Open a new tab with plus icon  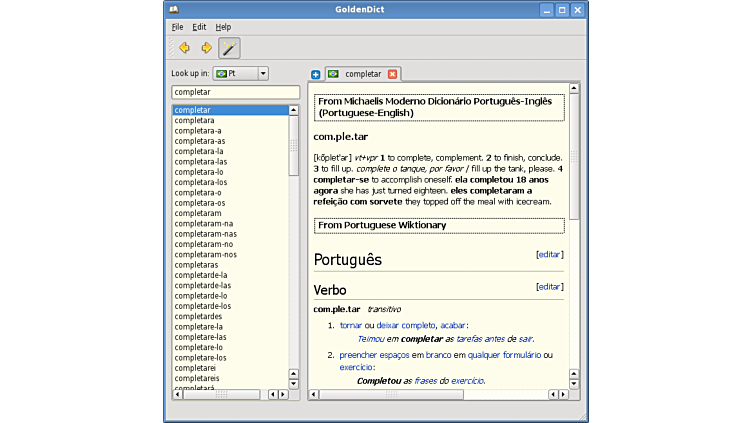[x=316, y=74]
